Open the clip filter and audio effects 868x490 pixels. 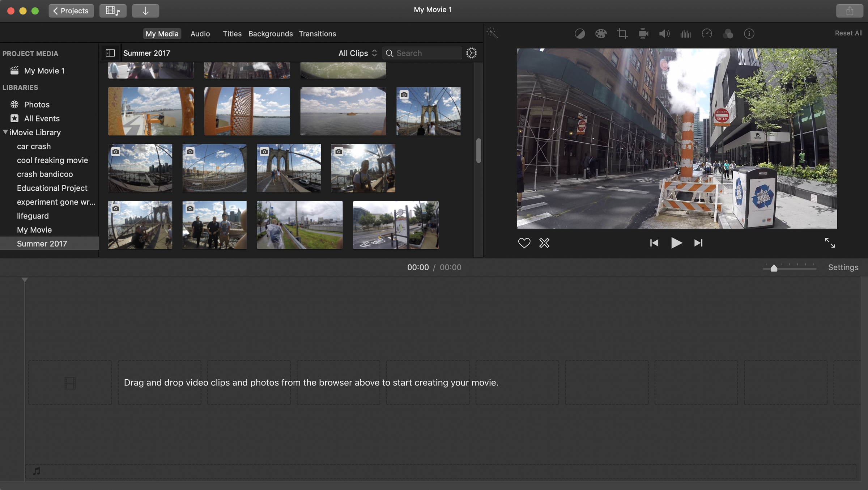[728, 33]
